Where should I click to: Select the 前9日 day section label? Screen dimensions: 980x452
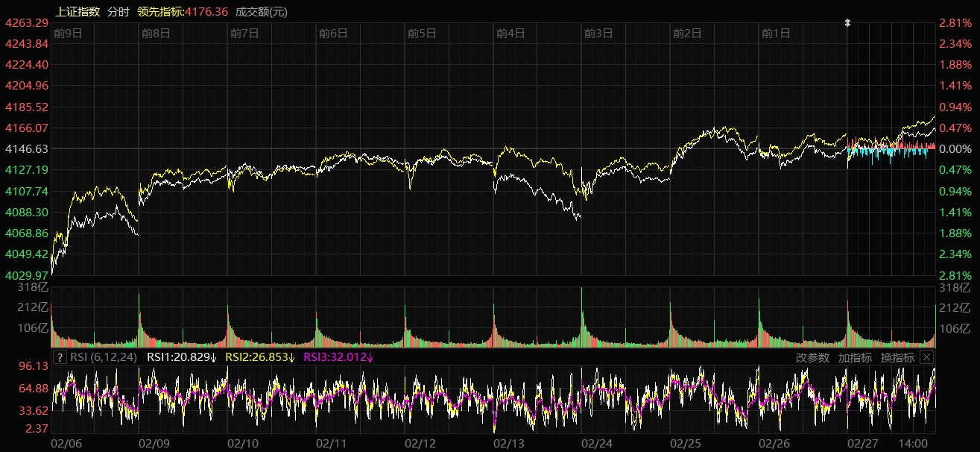tap(67, 34)
